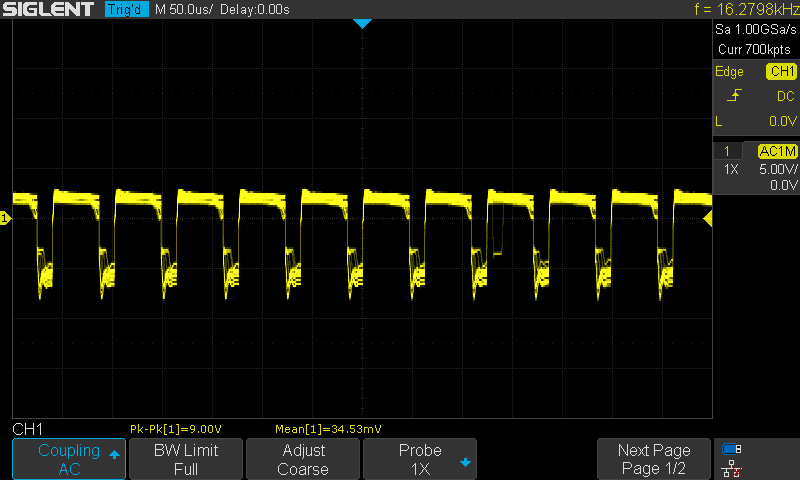Click the yellow trigger level arrow on right edge
800x480 pixels.
click(x=708, y=218)
